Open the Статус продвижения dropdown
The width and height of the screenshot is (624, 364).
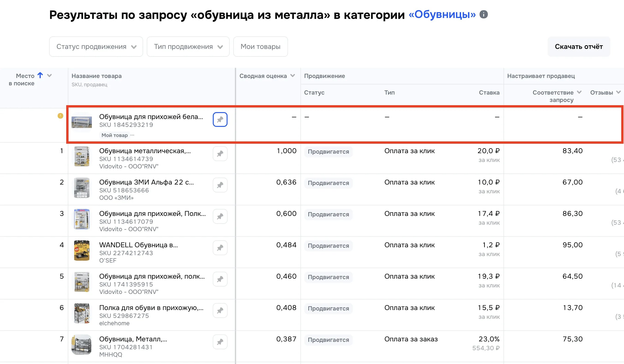(96, 47)
